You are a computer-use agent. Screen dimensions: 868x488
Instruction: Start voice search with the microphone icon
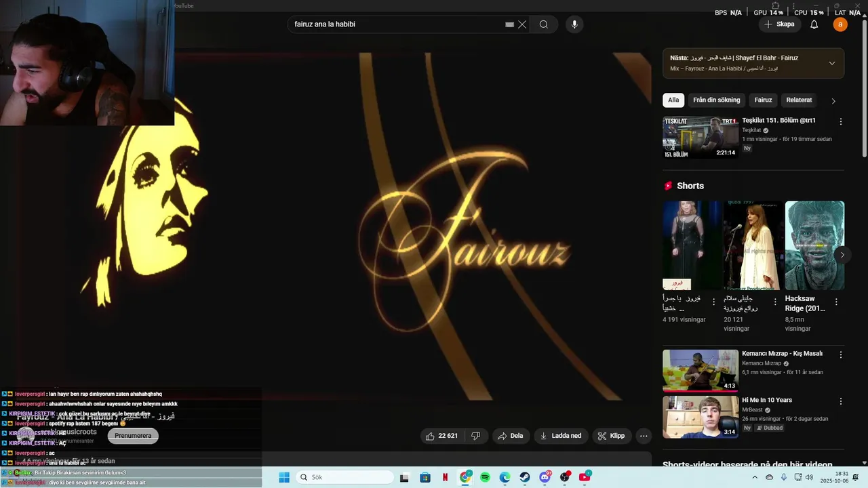pos(574,24)
